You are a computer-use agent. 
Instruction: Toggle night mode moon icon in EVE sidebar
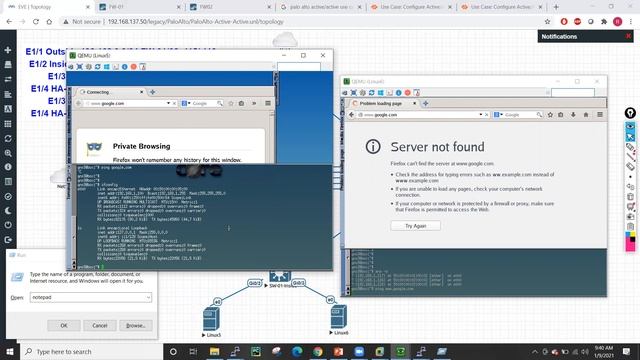(8, 211)
